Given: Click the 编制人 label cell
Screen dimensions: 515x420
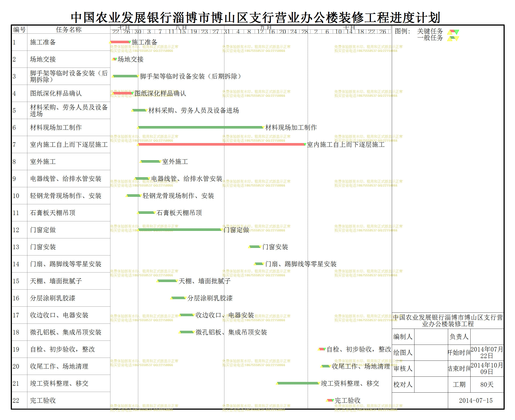Looking at the screenshot, I should tap(403, 336).
